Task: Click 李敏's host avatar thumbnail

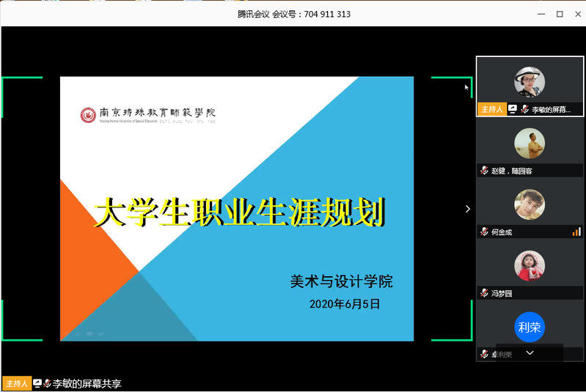Action: click(x=530, y=81)
